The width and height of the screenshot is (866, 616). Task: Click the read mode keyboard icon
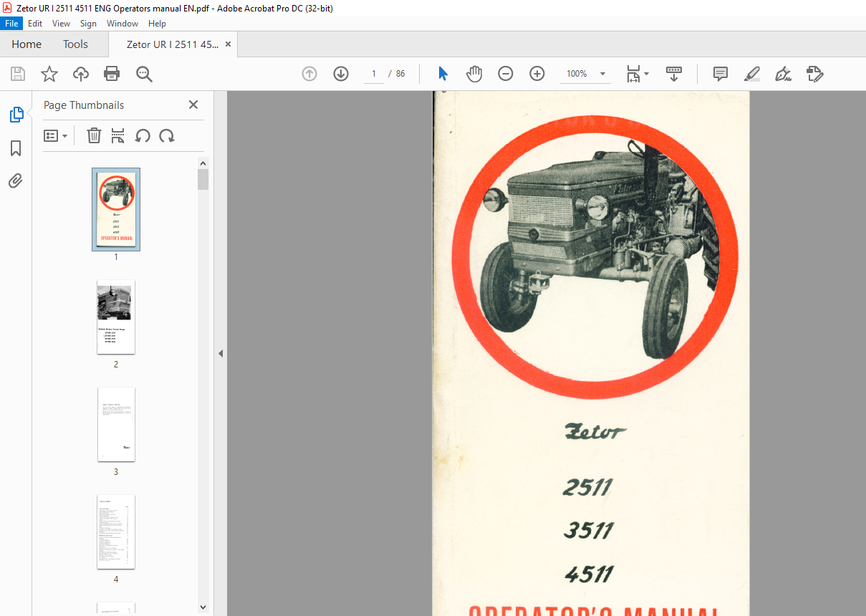tap(674, 74)
